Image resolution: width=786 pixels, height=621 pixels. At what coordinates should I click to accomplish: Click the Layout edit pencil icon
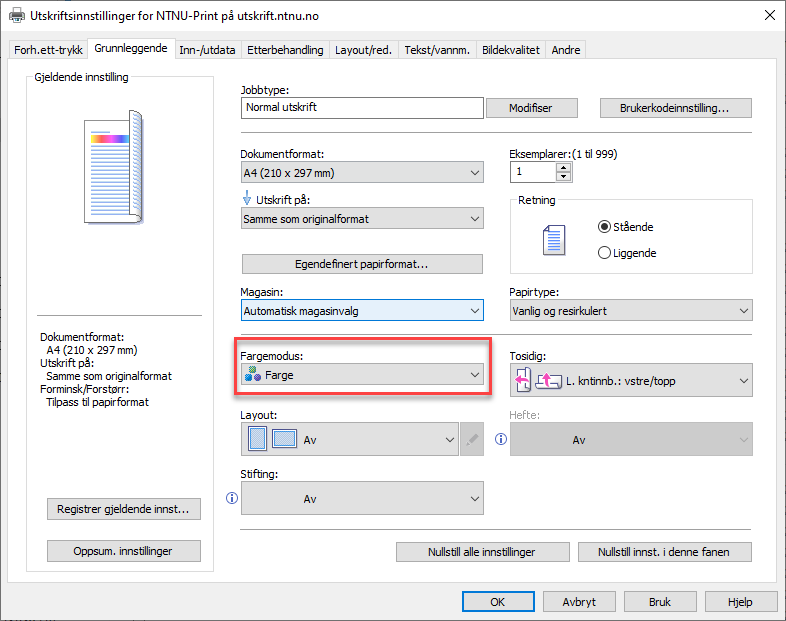[472, 439]
